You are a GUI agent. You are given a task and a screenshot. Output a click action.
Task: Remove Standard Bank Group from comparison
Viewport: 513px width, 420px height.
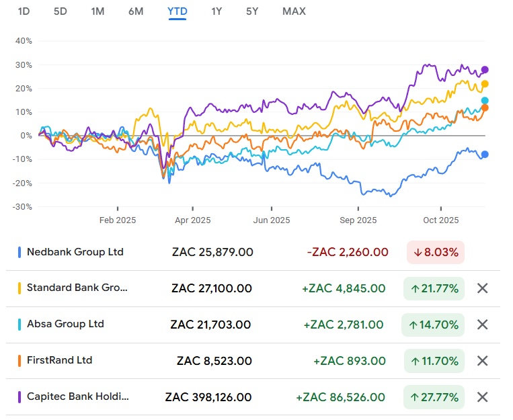[482, 289]
